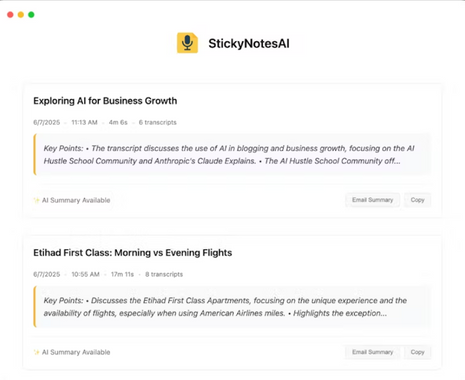Open the Etihad First Class note title
The image size is (465, 380).
click(x=132, y=253)
